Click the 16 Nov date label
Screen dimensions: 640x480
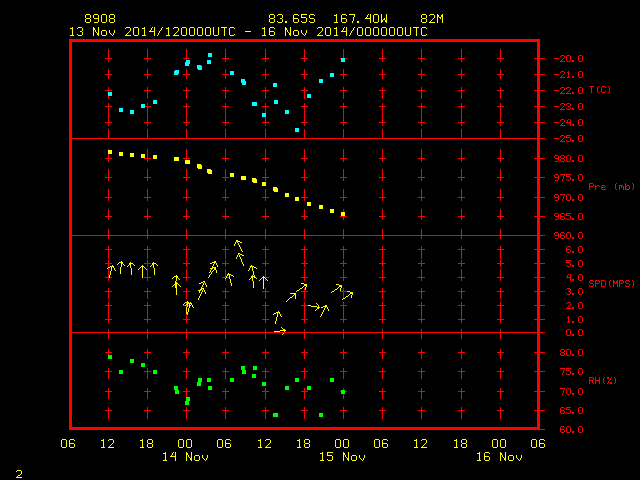tap(499, 457)
